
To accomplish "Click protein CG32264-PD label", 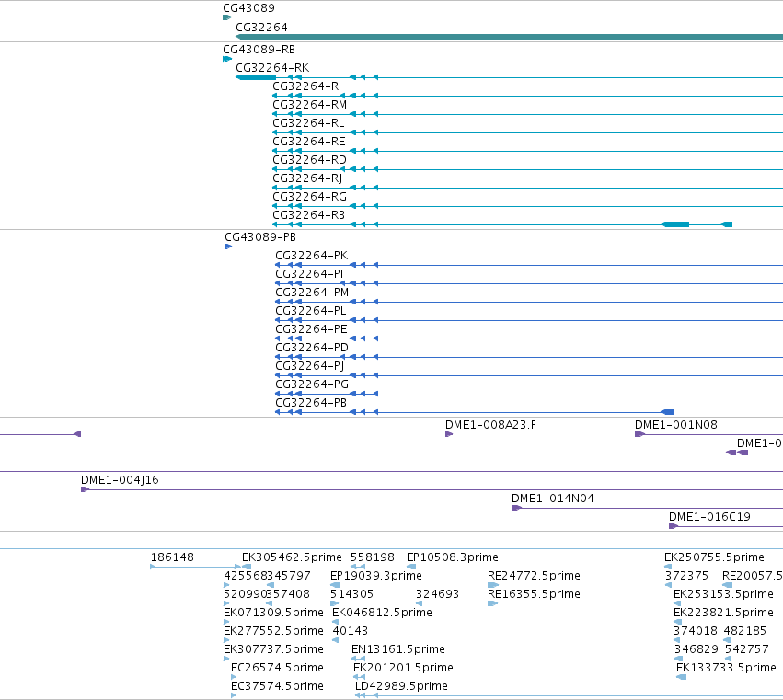I will [312, 348].
